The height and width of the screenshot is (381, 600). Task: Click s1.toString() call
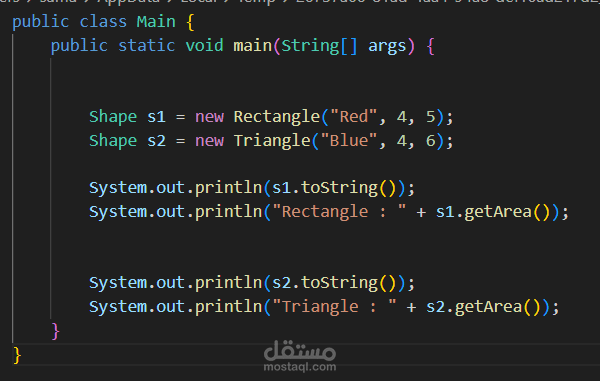pos(334,188)
